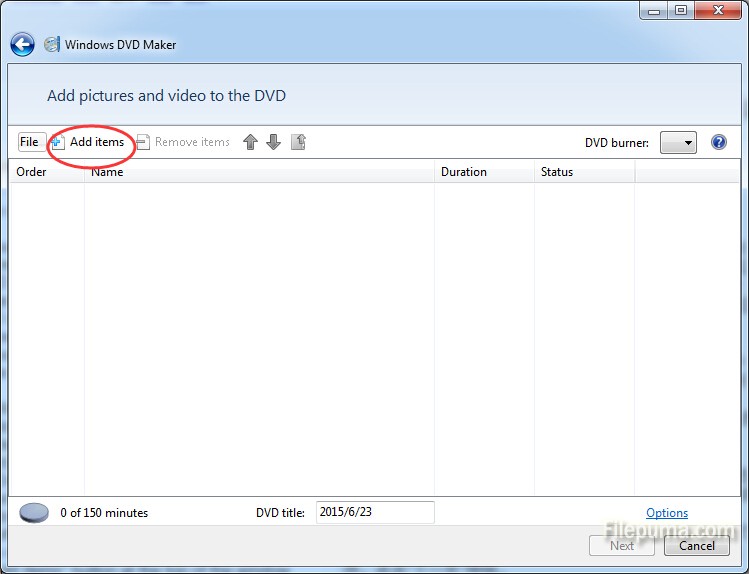This screenshot has height=574, width=749.
Task: Open the Options link
Action: pos(667,513)
